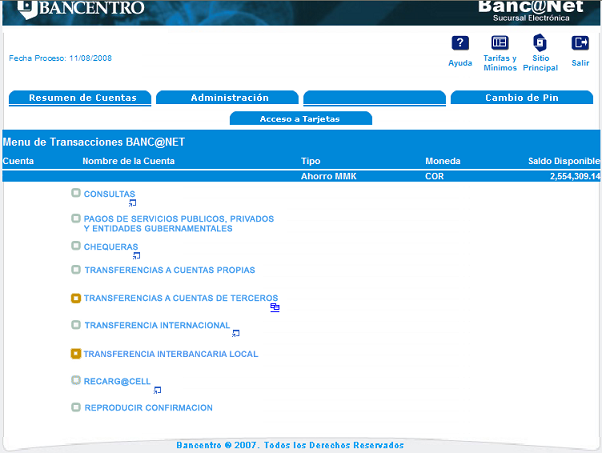Click the small icon under CHEQUERAS
This screenshot has height=453, width=602.
click(136, 256)
